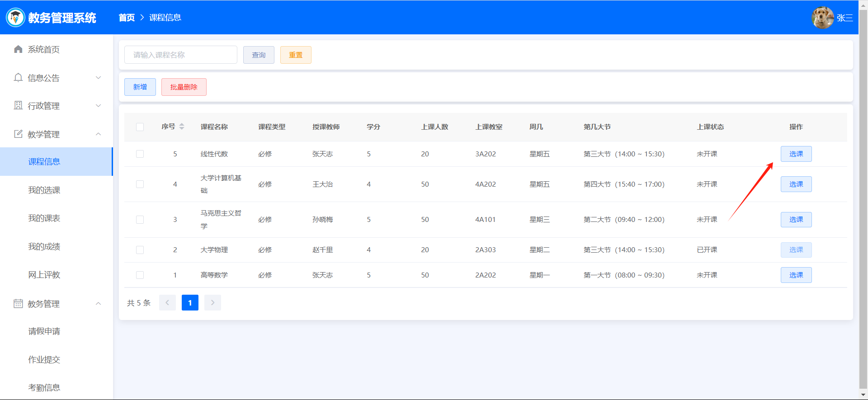This screenshot has width=868, height=400.
Task: Click the 授课教师 column header
Action: [326, 127]
